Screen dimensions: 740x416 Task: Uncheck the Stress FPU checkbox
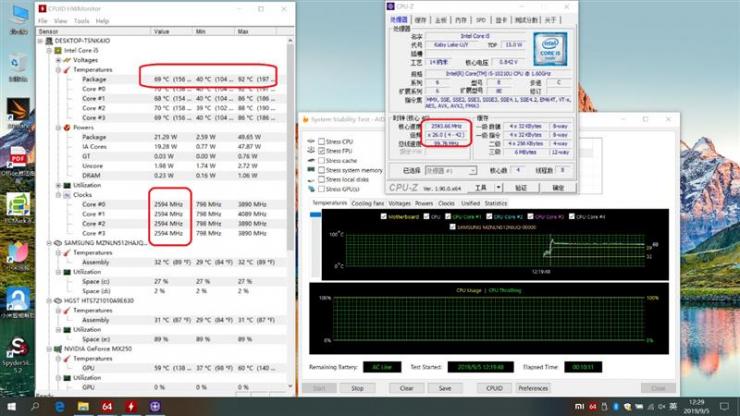point(321,151)
